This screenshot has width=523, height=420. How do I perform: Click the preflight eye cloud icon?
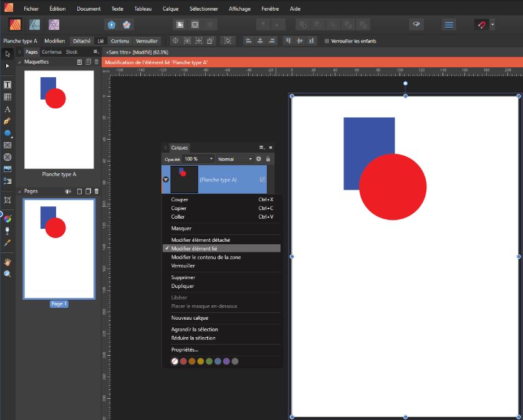point(416,24)
